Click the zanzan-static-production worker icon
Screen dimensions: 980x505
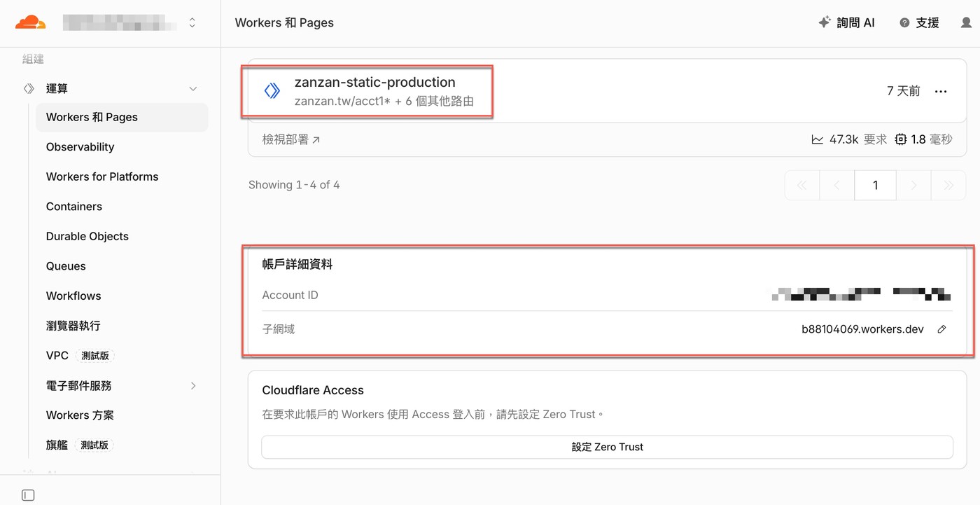[x=272, y=91]
